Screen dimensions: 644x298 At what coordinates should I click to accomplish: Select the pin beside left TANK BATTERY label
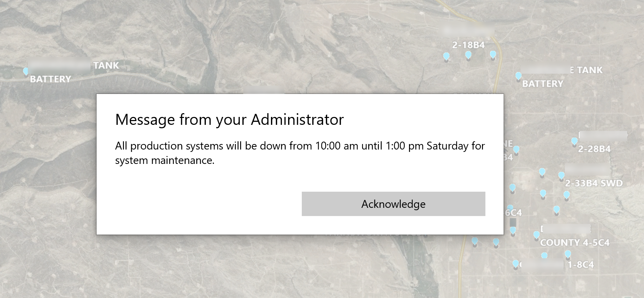coord(26,71)
